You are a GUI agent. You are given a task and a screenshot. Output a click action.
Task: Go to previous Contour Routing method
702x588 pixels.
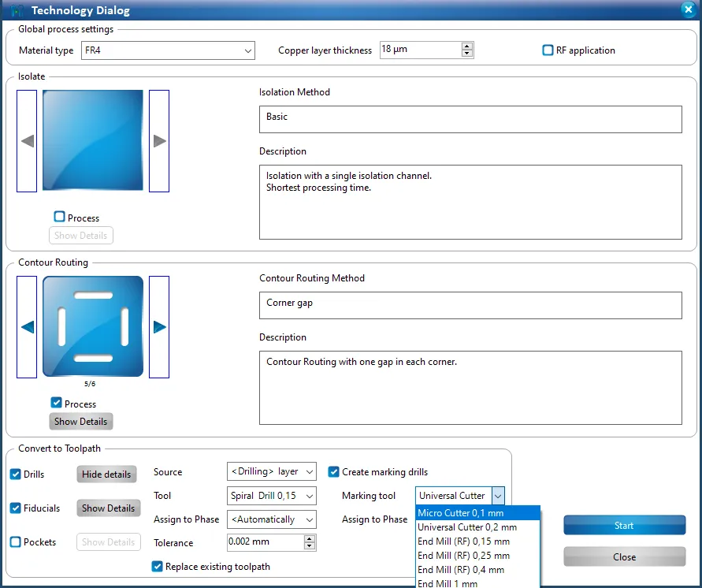(27, 327)
